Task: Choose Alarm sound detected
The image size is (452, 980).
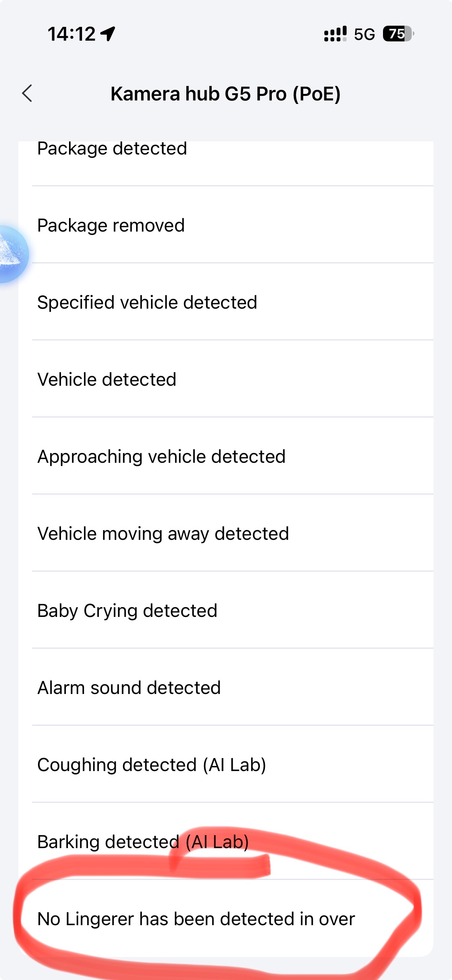Action: pos(129,688)
